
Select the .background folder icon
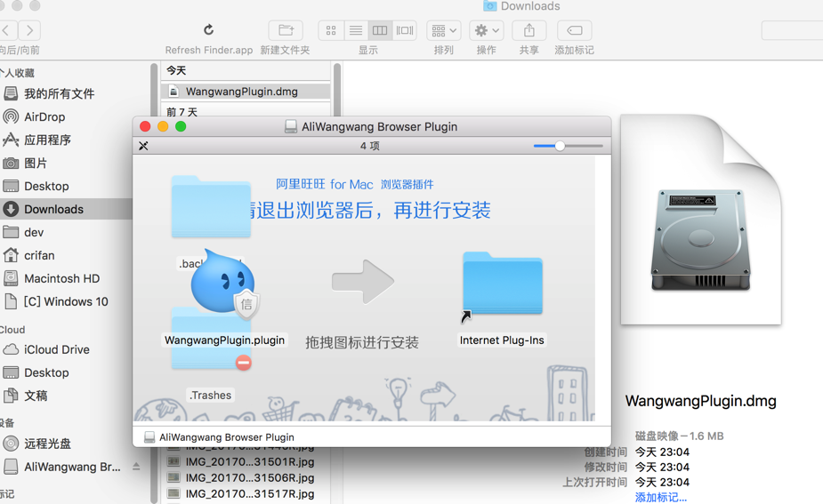tap(211, 206)
